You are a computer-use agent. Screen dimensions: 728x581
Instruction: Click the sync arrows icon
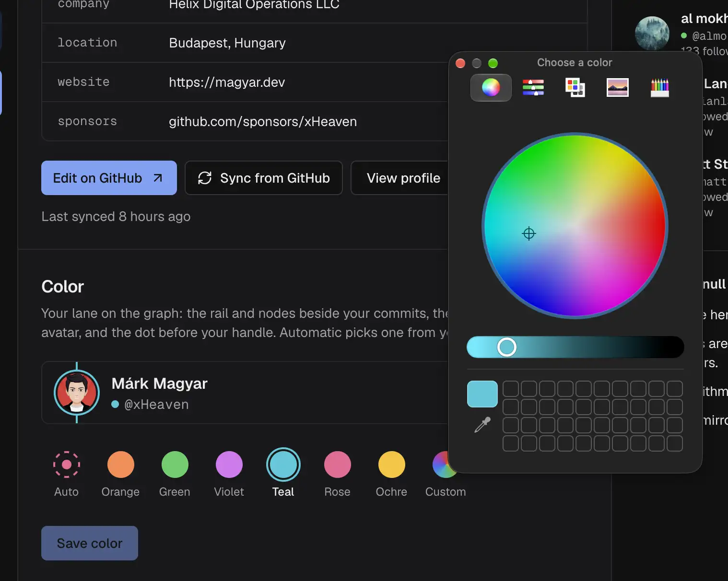pos(205,178)
